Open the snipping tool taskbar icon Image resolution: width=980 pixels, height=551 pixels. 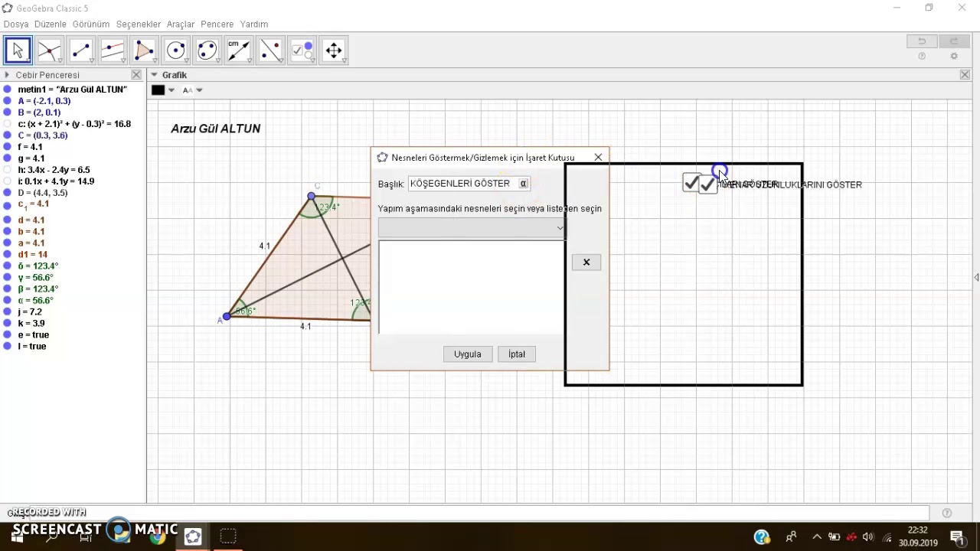tap(228, 536)
